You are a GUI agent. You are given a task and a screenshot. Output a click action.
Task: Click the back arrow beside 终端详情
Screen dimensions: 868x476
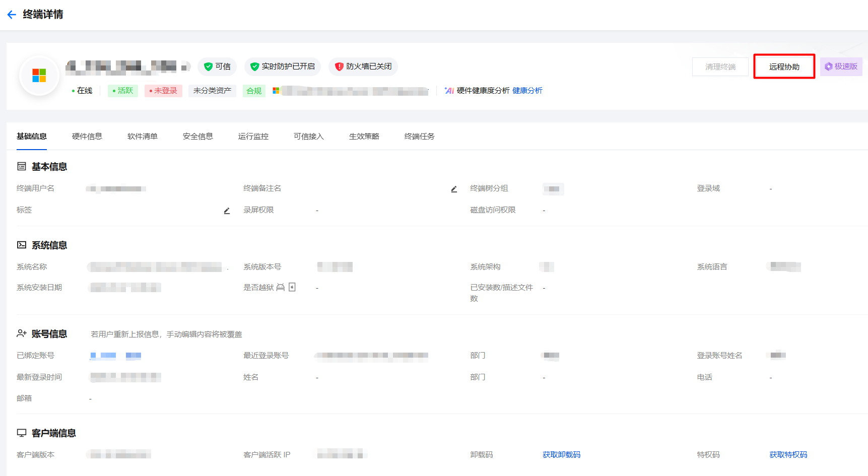(12, 15)
